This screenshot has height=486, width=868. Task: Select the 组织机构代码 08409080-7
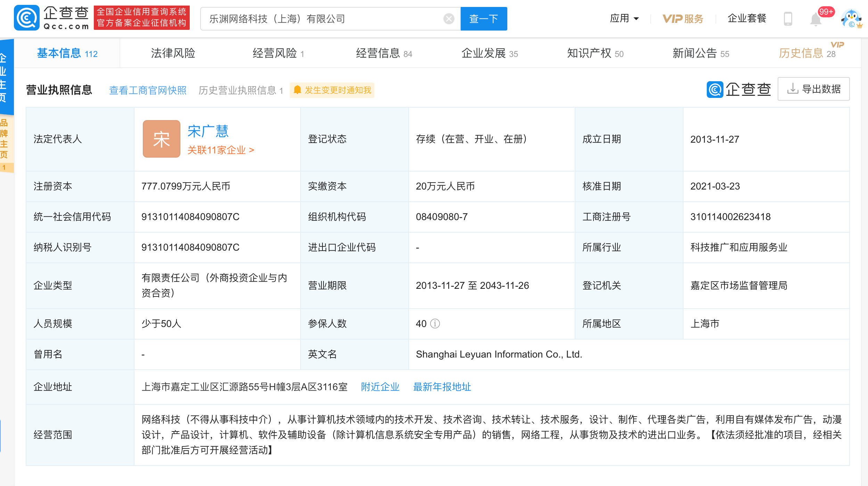point(442,217)
